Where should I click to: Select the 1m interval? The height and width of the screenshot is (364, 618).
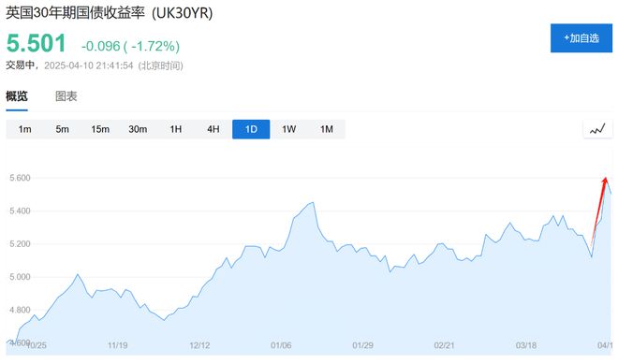tap(24, 129)
